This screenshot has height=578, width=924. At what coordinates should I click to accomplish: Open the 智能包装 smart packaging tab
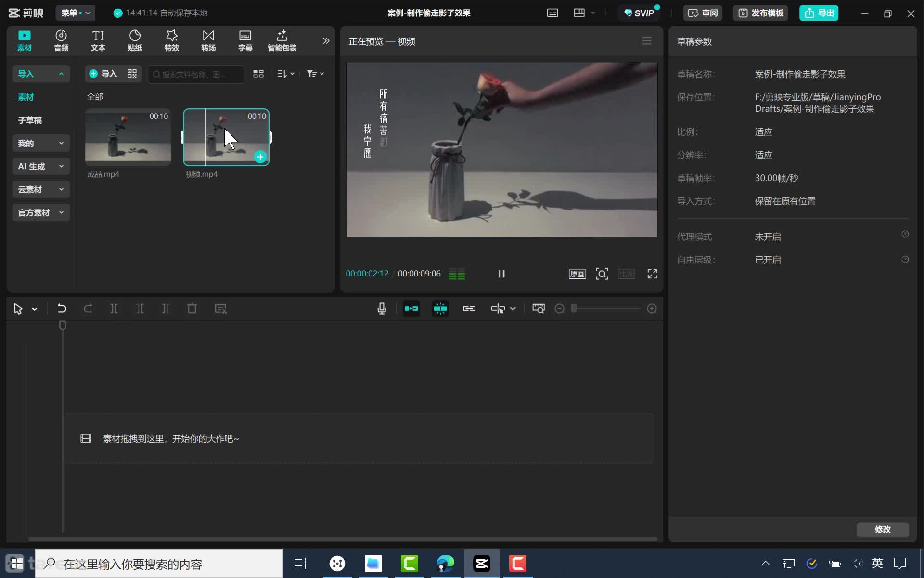282,40
